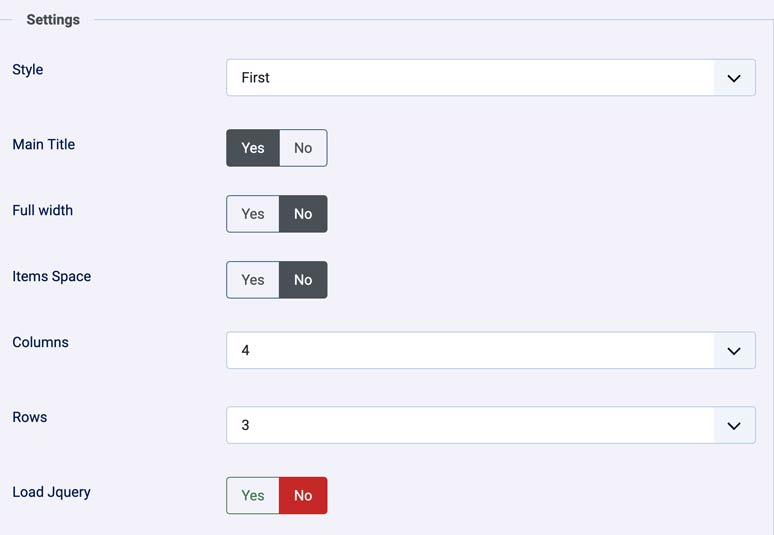
Task: Set Main Title to No
Action: (x=303, y=148)
